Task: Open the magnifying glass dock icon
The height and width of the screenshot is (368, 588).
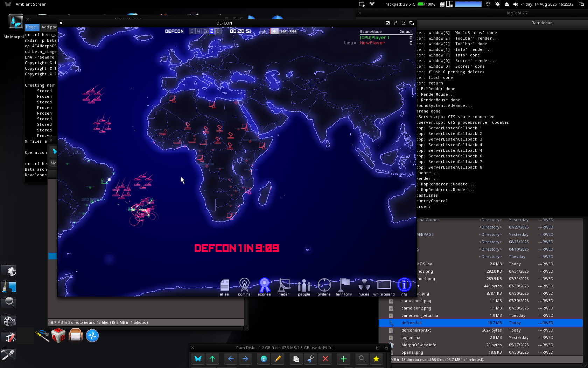Action: (x=9, y=302)
